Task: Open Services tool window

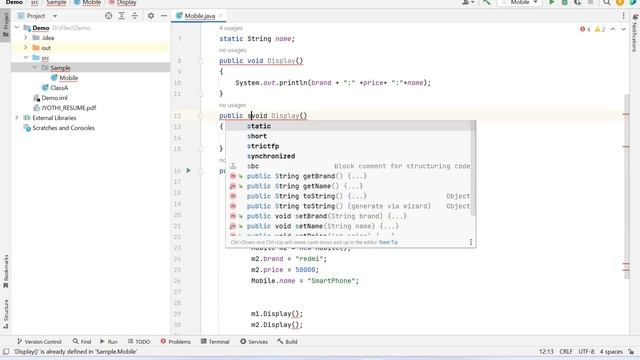Action: [254, 342]
